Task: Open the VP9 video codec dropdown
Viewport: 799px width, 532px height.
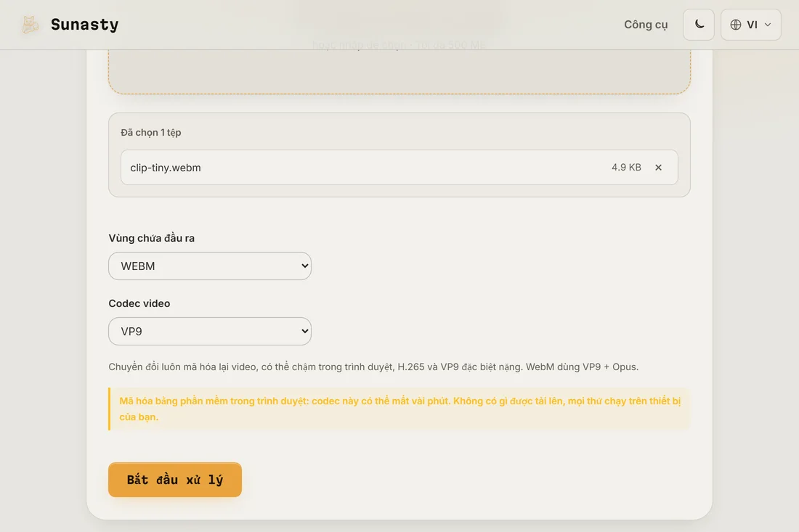Action: [x=210, y=332]
